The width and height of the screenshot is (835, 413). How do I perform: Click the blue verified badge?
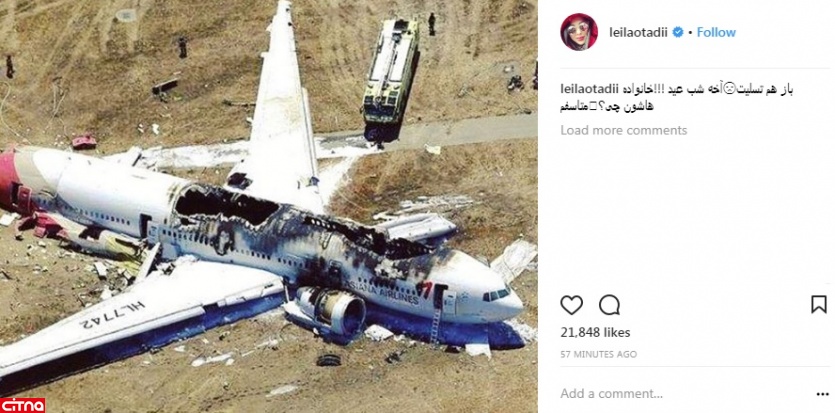pos(678,32)
